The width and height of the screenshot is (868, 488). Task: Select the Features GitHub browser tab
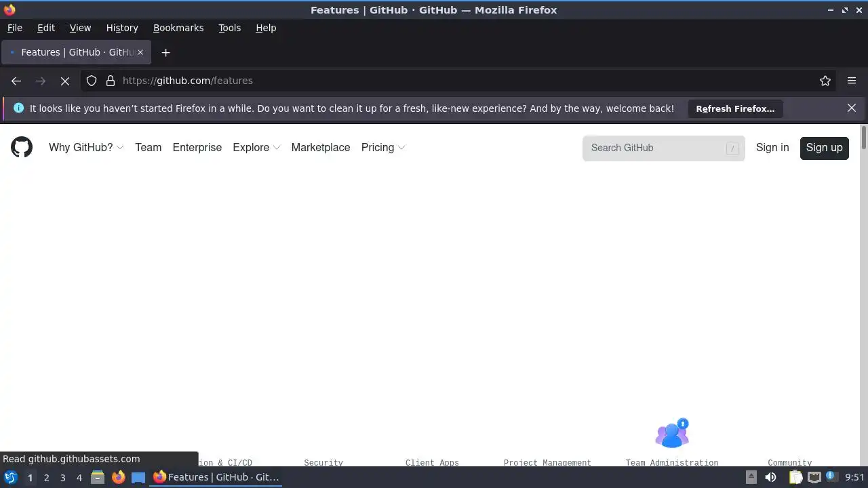(75, 52)
